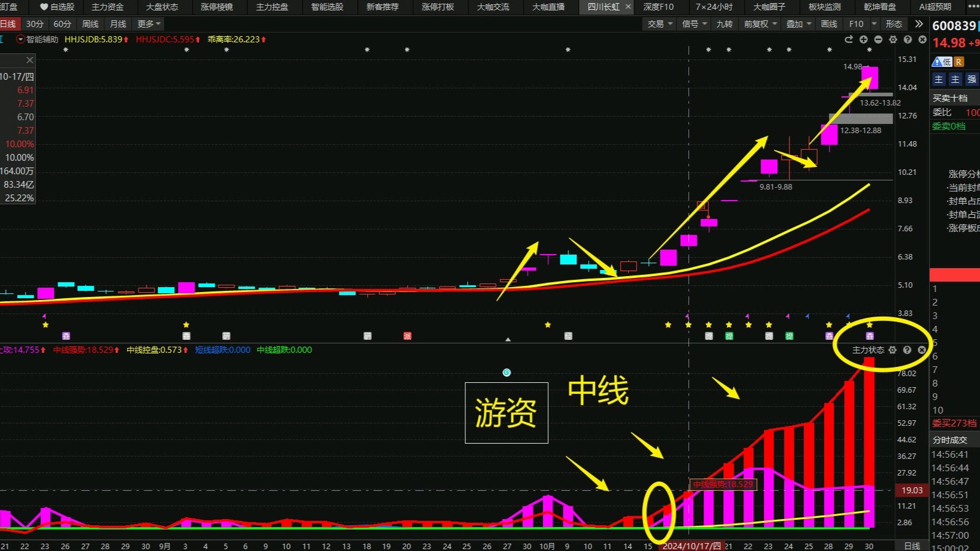Click the 14:56:41 tick trade row
This screenshot has width=980, height=551.
pyautogui.click(x=950, y=455)
